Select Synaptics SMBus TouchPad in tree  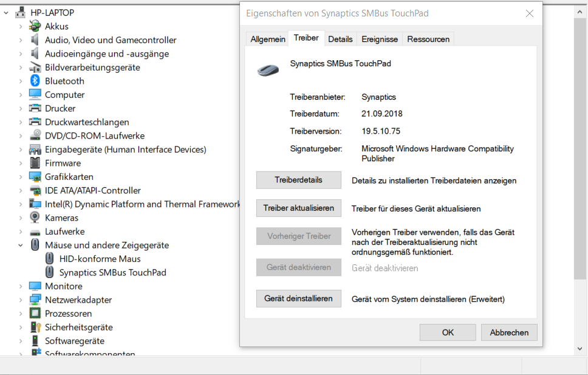[x=112, y=272]
